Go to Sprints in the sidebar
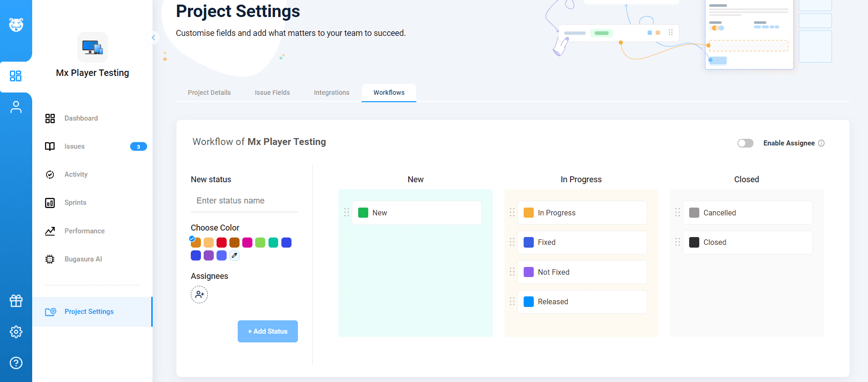The height and width of the screenshot is (382, 868). [75, 203]
